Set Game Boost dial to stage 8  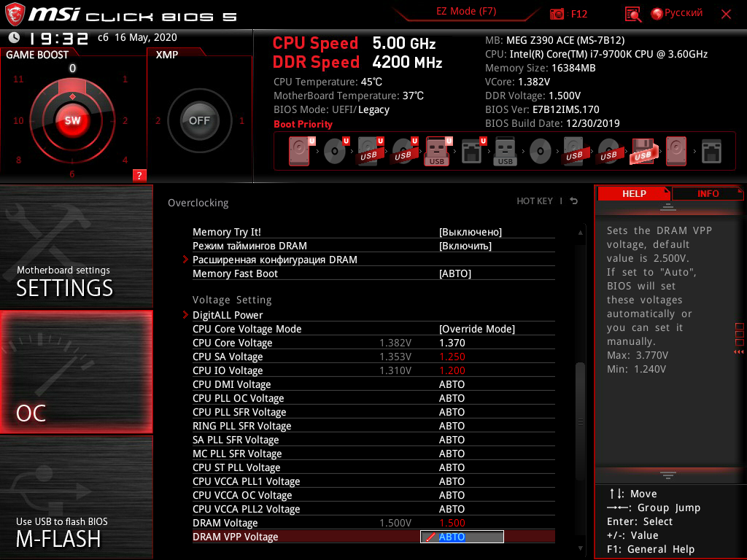pyautogui.click(x=18, y=160)
